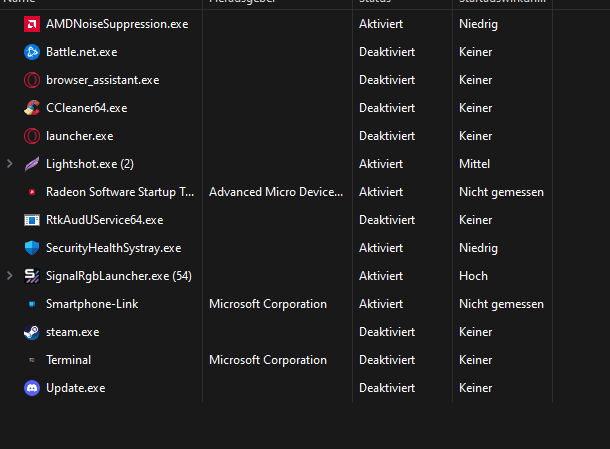Click Keiner impact of Update.exe
The image size is (610, 449).
pyautogui.click(x=476, y=388)
